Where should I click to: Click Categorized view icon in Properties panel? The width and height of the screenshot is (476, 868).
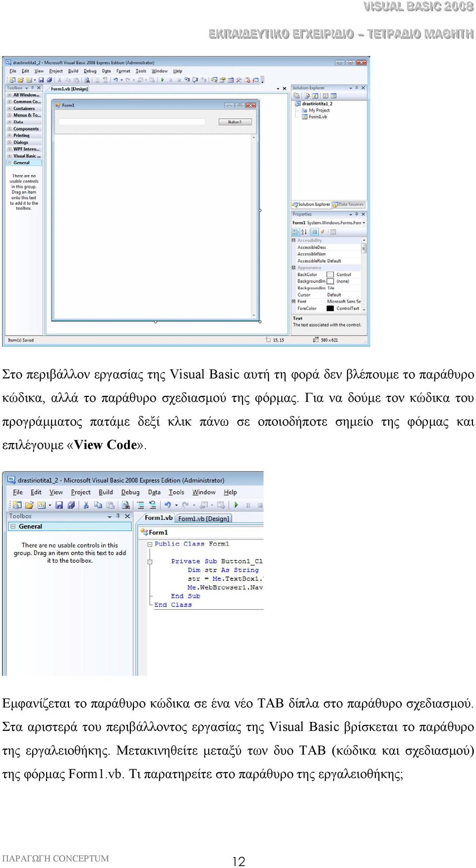(x=296, y=232)
